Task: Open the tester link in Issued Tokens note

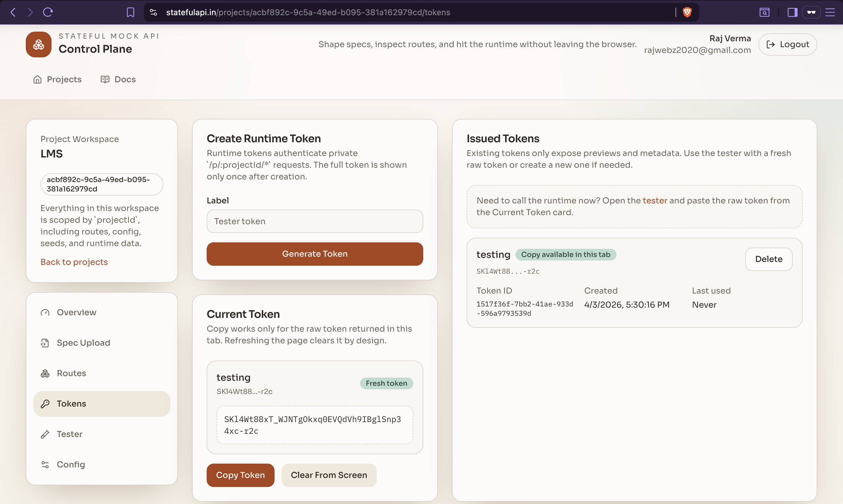Action: pos(655,200)
